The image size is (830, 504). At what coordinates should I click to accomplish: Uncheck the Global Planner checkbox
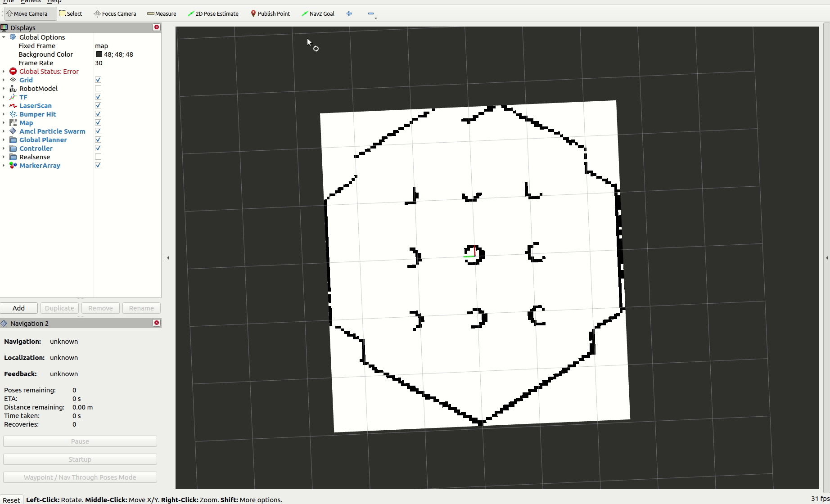pos(98,139)
